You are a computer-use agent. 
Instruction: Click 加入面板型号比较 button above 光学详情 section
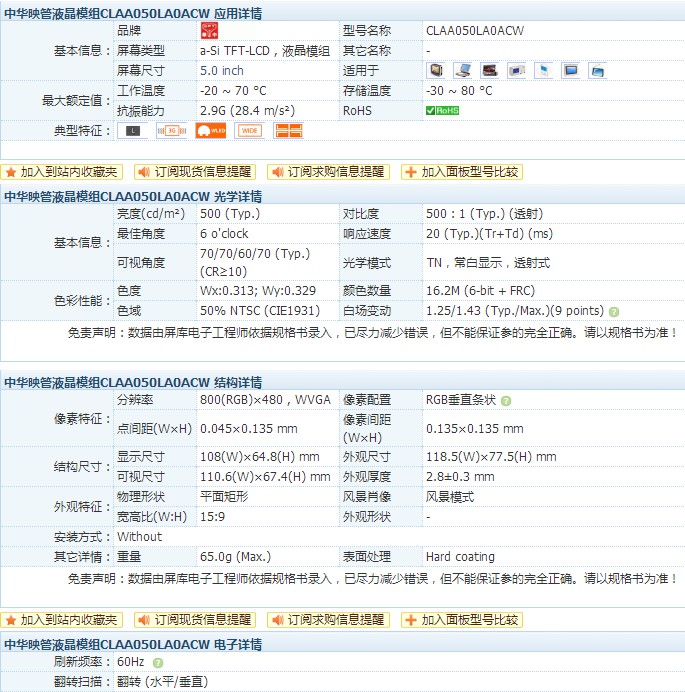coord(462,172)
